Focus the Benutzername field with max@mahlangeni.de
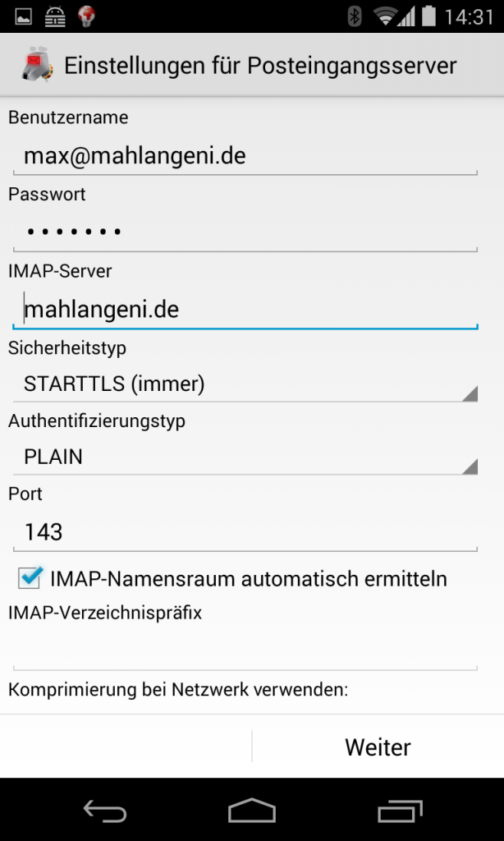 [245, 155]
